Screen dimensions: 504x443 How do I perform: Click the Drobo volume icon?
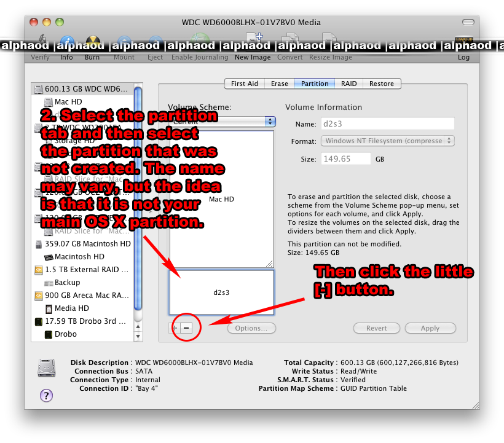49,334
